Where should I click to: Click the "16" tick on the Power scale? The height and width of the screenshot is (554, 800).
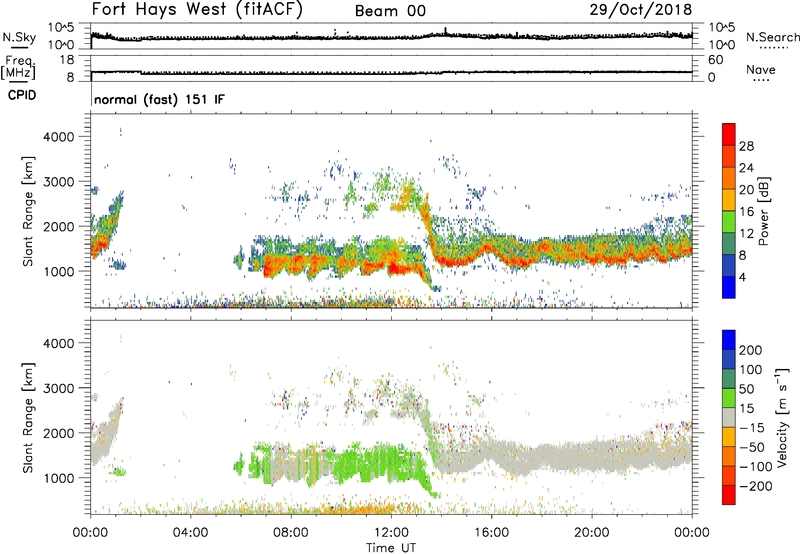[x=746, y=212]
